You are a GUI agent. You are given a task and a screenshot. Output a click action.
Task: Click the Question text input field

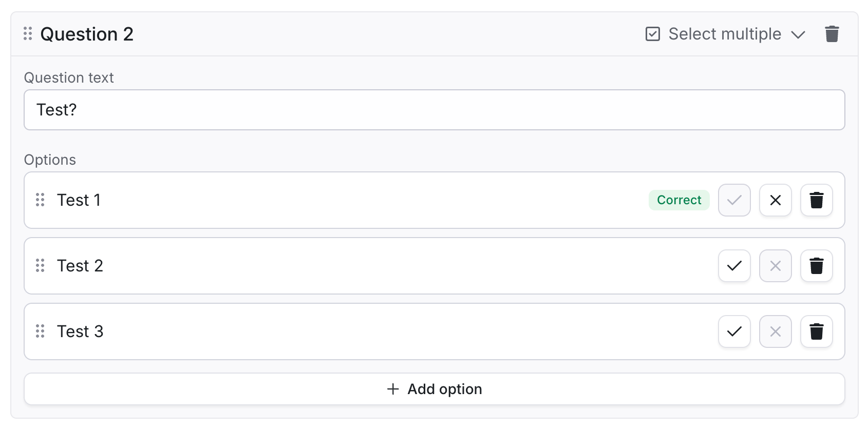(x=434, y=110)
